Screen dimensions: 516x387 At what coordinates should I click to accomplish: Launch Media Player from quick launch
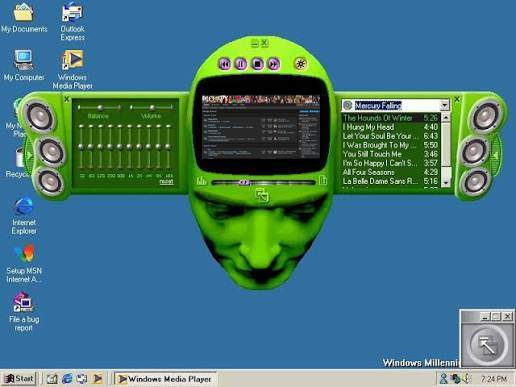point(97,379)
